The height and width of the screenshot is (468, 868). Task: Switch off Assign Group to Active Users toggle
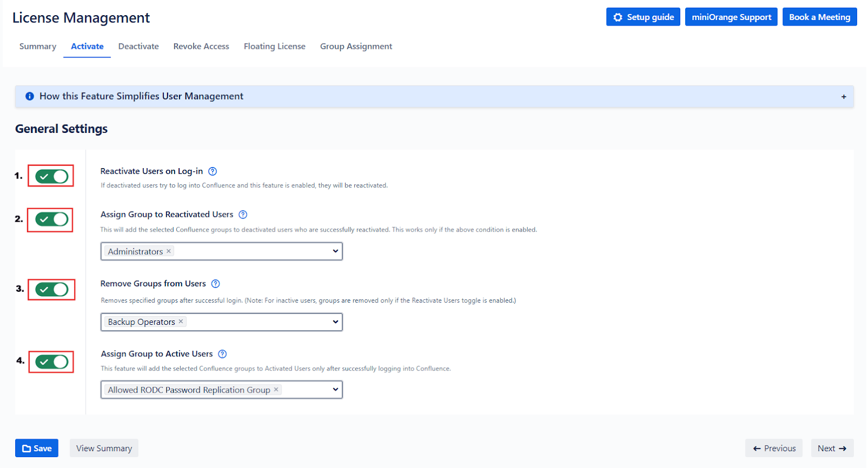pyautogui.click(x=52, y=362)
